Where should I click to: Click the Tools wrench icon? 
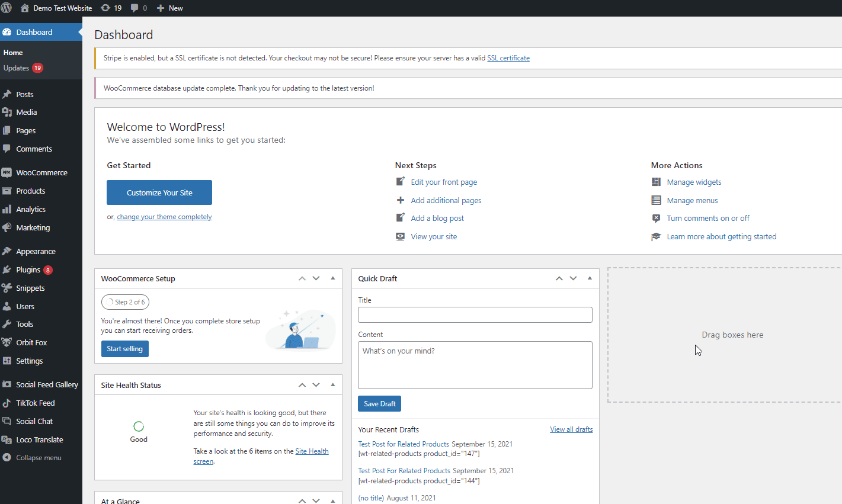point(7,324)
